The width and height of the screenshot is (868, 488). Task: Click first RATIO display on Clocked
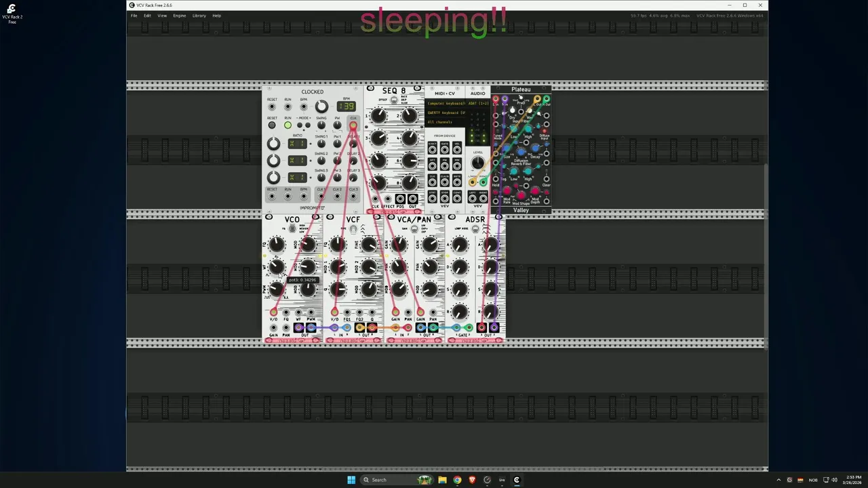297,144
